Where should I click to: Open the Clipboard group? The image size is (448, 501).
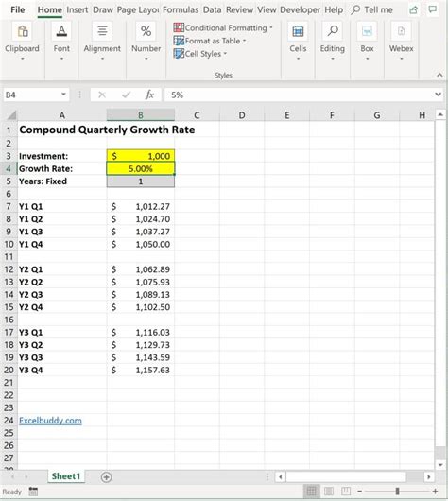[x=22, y=41]
